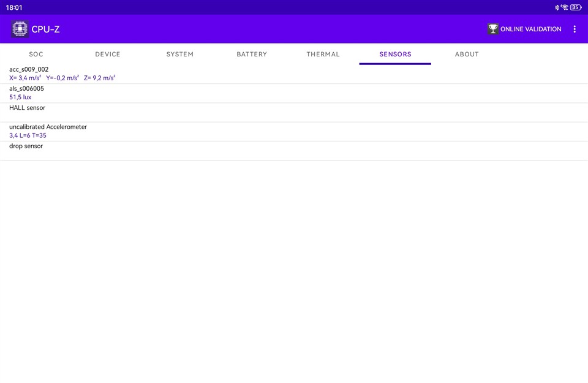The width and height of the screenshot is (588, 383).
Task: Tap the Wi-Fi status icon
Action: [x=565, y=7]
